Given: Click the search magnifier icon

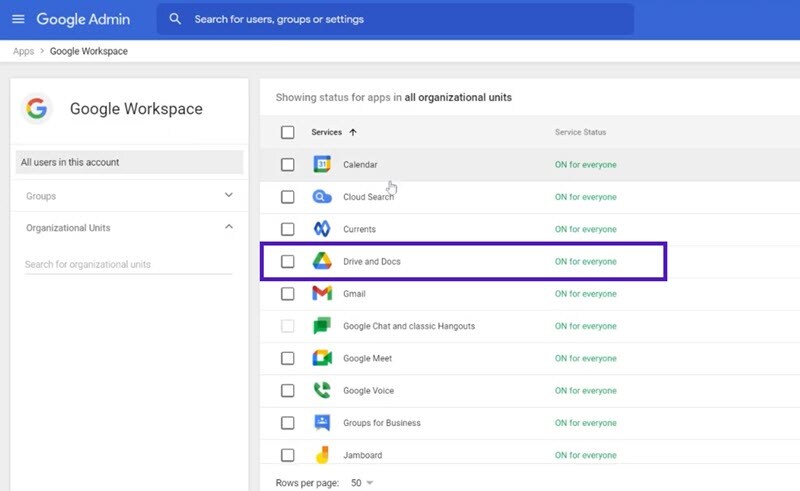Looking at the screenshot, I should [175, 19].
